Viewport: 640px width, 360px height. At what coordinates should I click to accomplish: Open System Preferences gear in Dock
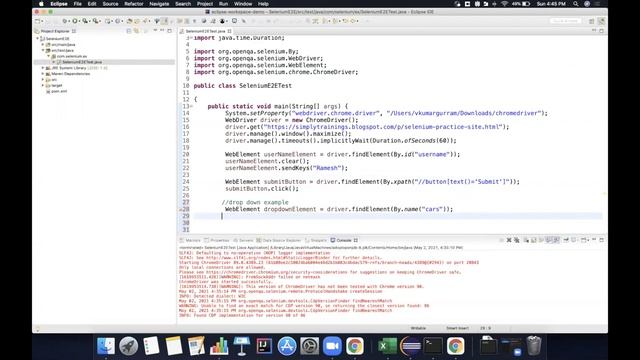pos(310,346)
